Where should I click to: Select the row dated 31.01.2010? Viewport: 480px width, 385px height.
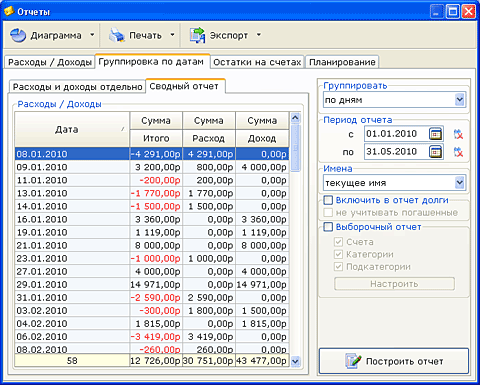pyautogui.click(x=152, y=297)
